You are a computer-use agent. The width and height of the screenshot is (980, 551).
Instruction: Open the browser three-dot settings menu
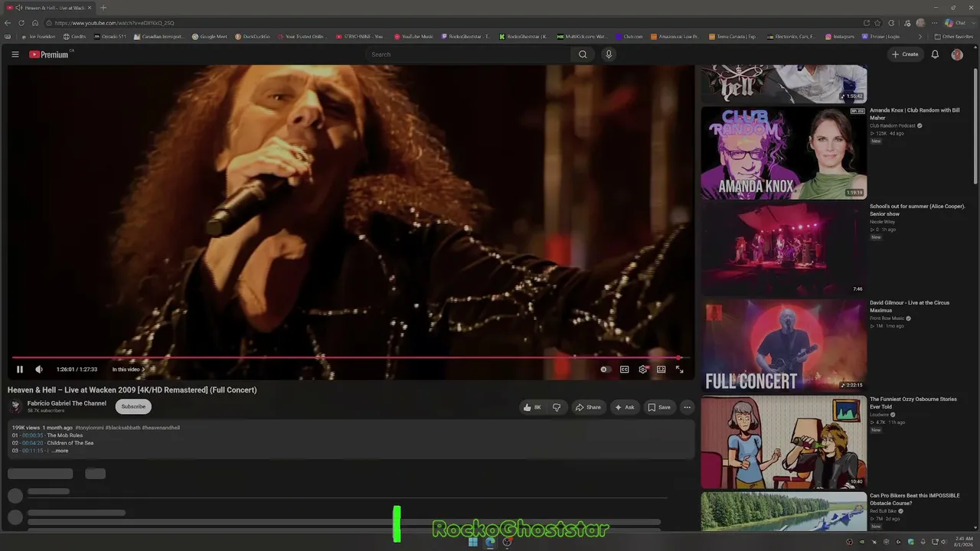tap(934, 23)
